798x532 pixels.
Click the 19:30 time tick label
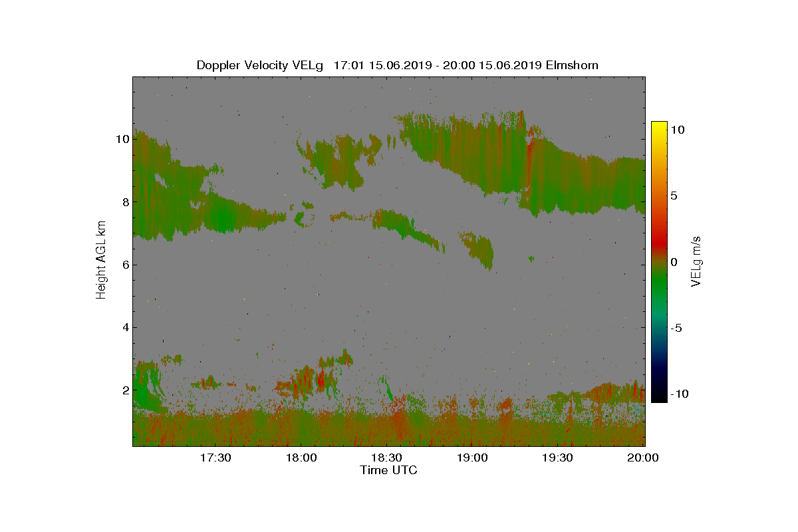tap(557, 458)
